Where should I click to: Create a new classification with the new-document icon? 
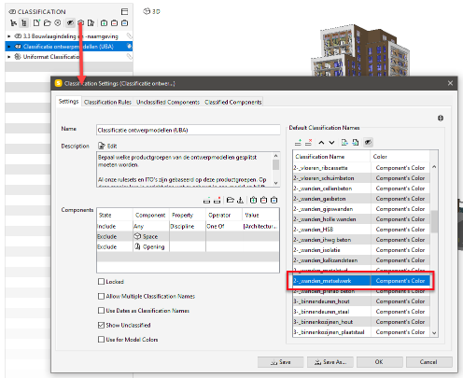(x=36, y=23)
